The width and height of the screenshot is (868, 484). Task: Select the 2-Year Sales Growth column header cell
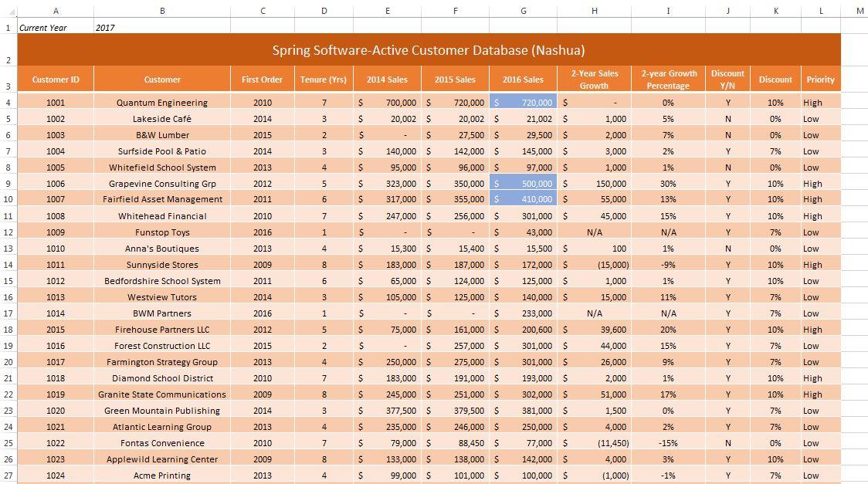tap(595, 79)
